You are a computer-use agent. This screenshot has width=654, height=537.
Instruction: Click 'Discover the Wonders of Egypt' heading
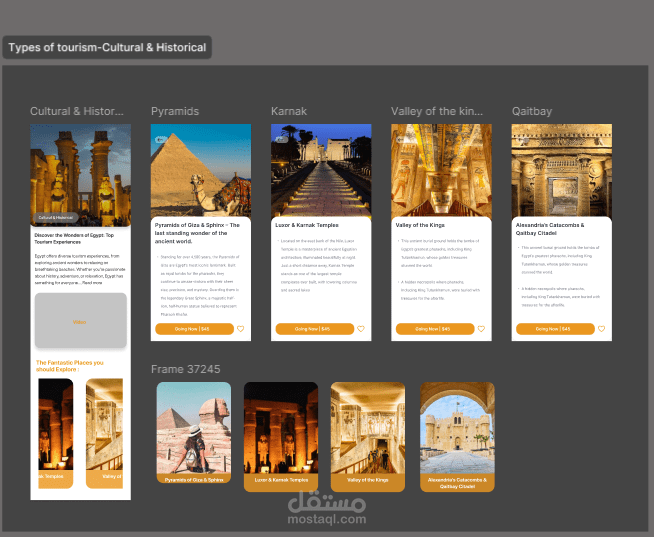click(x=74, y=238)
